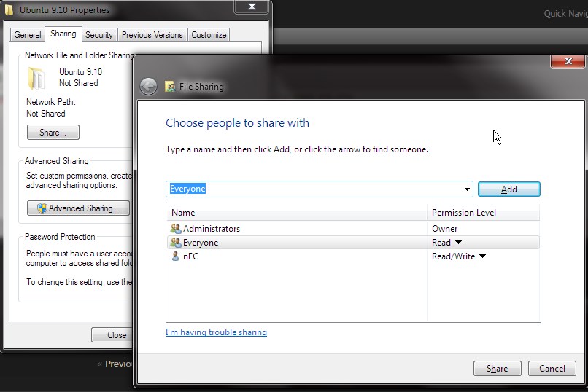Select the nEC row
This screenshot has height=392, width=588.
click(353, 256)
